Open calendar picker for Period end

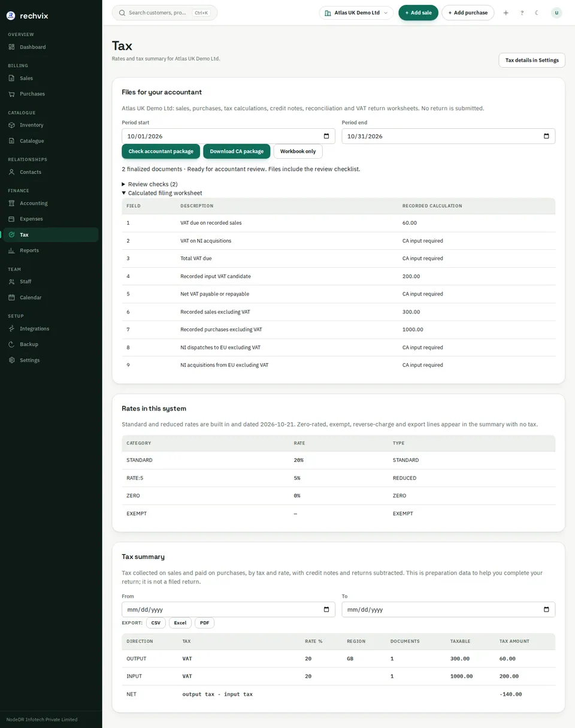pyautogui.click(x=546, y=136)
